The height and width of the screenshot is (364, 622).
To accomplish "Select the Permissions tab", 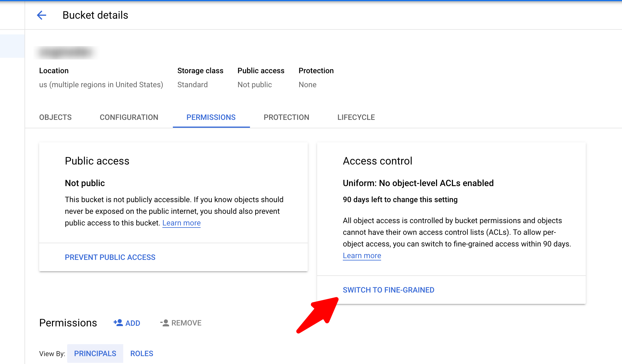I will click(x=211, y=117).
